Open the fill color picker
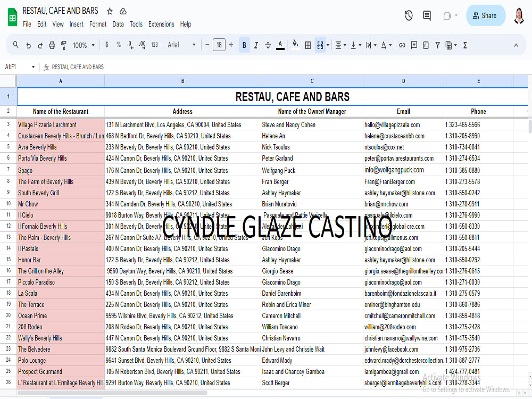532x399 pixels. tap(295, 45)
